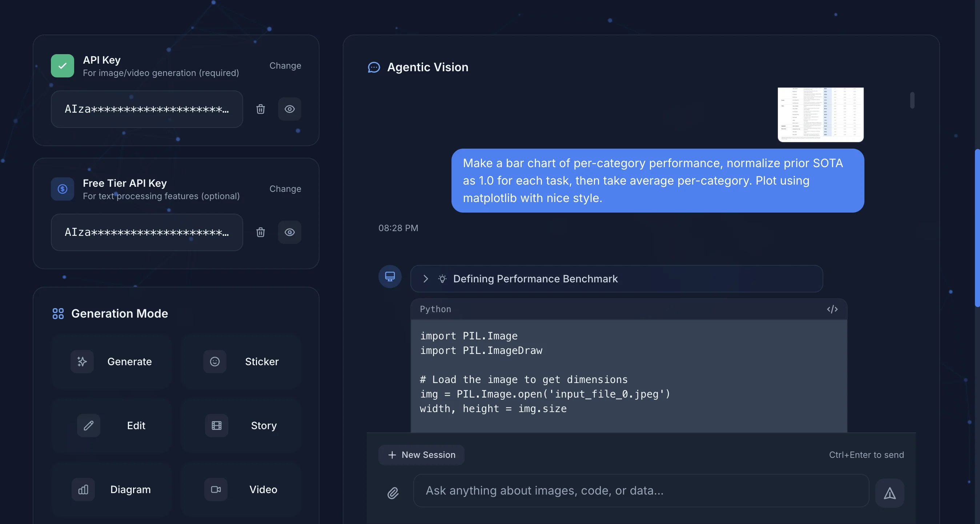Show the Free Tier API Key value
980x524 pixels.
point(289,232)
